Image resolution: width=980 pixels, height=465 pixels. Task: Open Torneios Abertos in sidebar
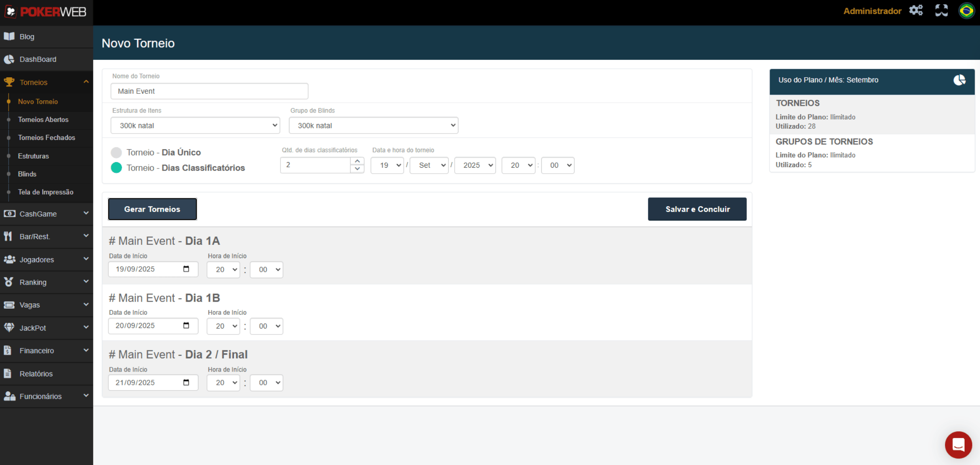point(43,119)
